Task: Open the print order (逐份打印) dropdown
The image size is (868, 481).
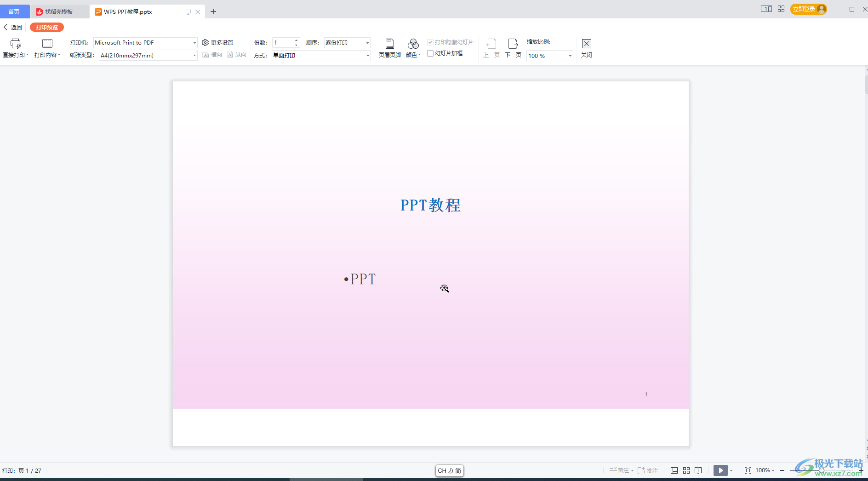Action: coord(367,43)
